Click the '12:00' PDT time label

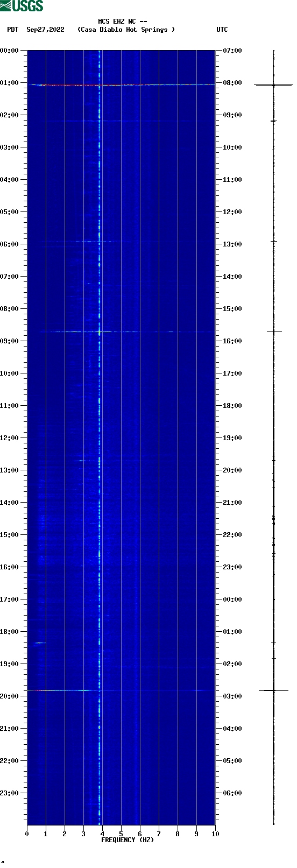pyautogui.click(x=9, y=438)
